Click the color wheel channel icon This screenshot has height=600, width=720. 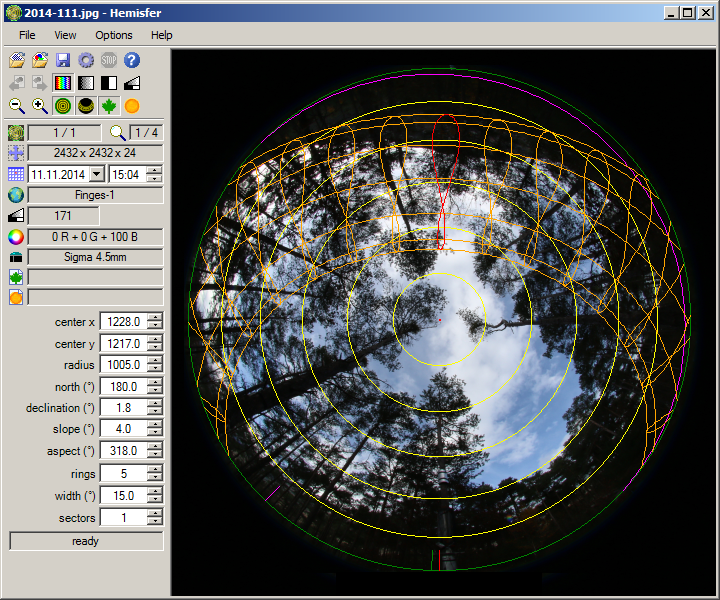click(16, 237)
